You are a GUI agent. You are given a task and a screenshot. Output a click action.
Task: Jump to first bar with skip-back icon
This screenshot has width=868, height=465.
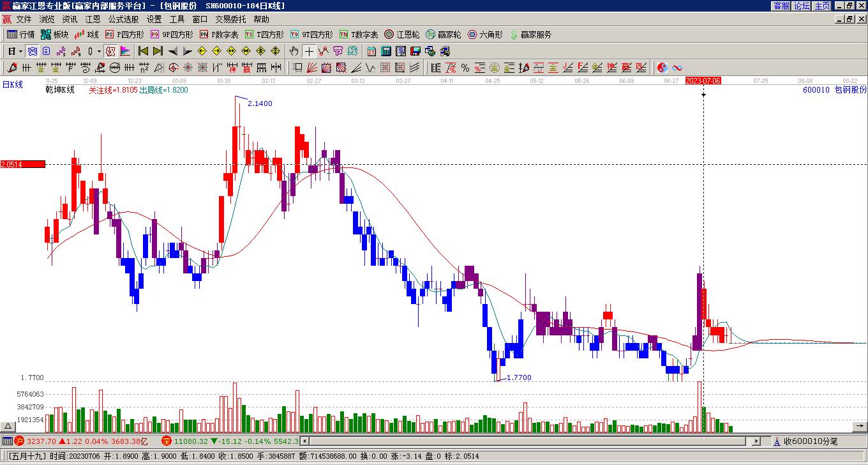pos(144,51)
